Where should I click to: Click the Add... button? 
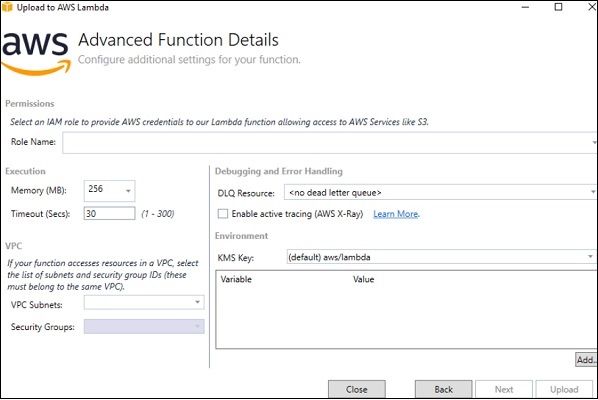click(x=586, y=360)
